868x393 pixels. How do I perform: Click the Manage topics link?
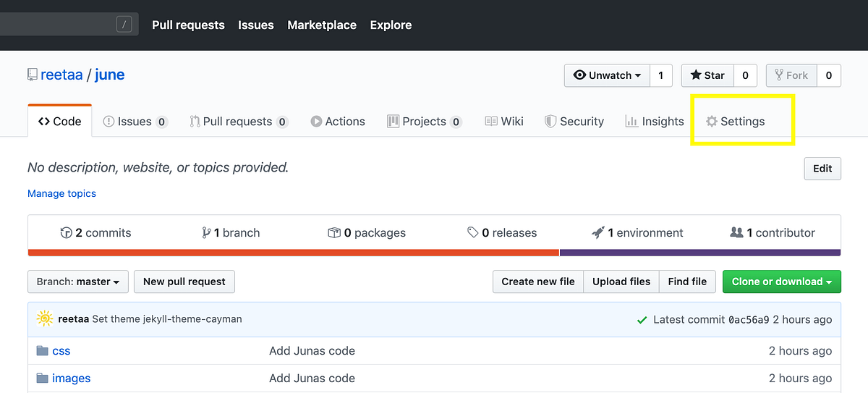(x=61, y=193)
